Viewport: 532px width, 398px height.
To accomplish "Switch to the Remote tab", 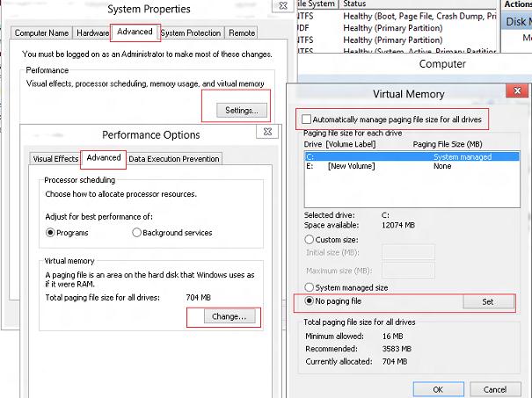I will [x=242, y=33].
